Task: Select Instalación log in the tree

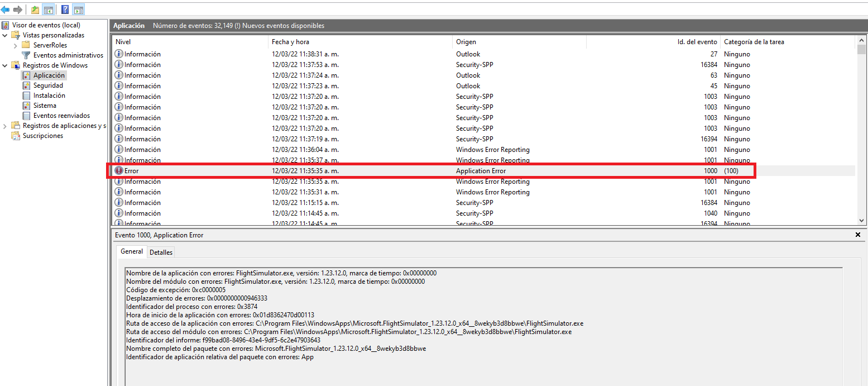Action: (49, 96)
